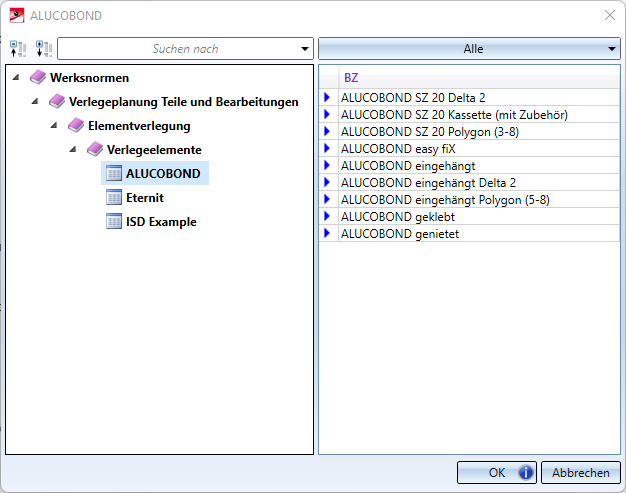
Task: Click the book icon beside Verlegeelemente
Action: click(95, 149)
